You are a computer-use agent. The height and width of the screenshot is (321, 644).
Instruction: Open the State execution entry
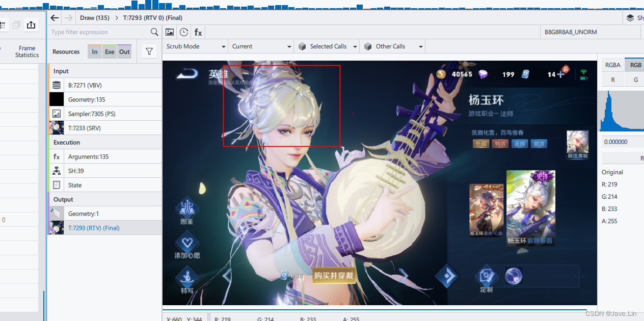(105, 185)
